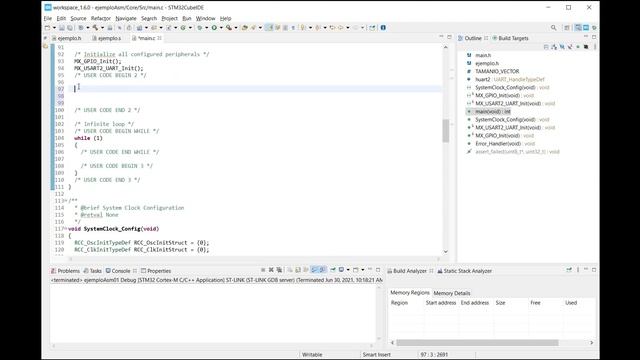Open Console new console view dropdown arrow
The image size is (640, 360).
tap(362, 270)
